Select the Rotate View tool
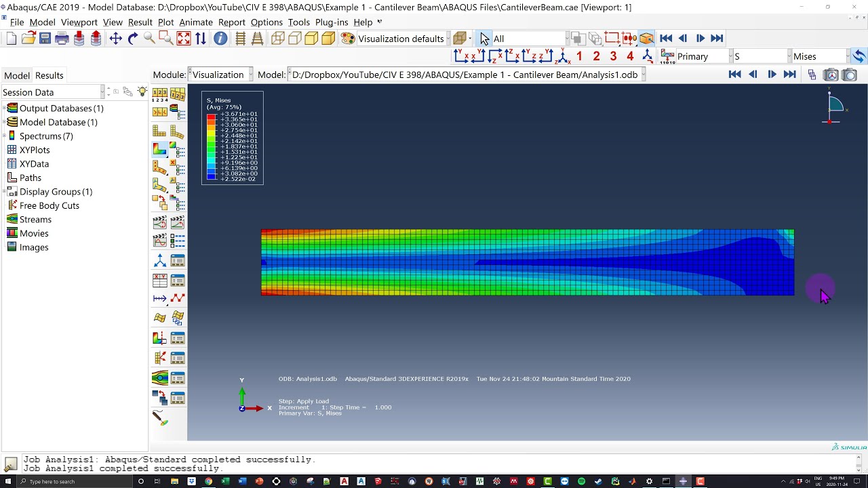868x488 pixels. [x=133, y=39]
